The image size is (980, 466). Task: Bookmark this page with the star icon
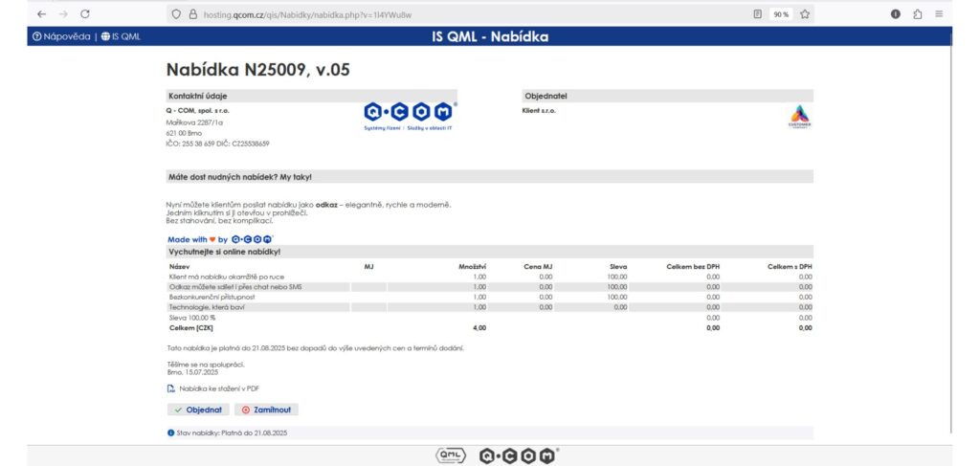[805, 14]
